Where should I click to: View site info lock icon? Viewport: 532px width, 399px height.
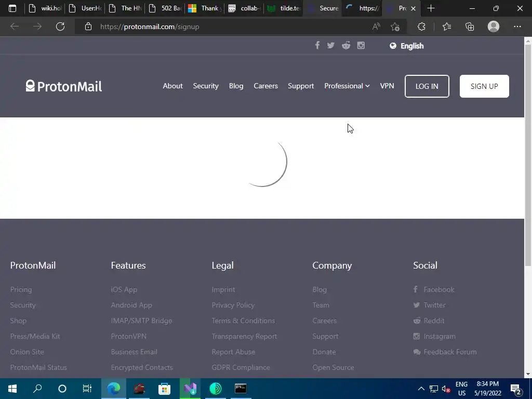(88, 26)
